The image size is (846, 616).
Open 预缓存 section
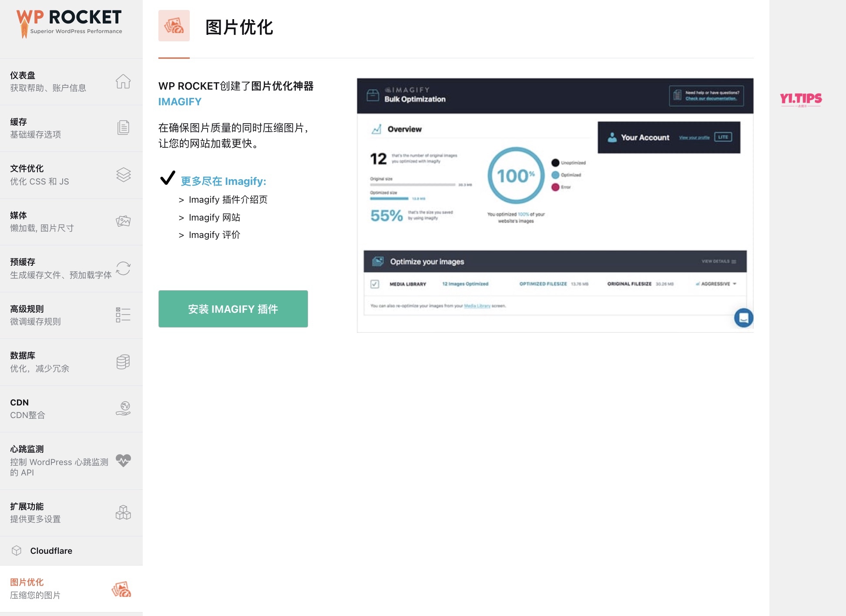71,269
